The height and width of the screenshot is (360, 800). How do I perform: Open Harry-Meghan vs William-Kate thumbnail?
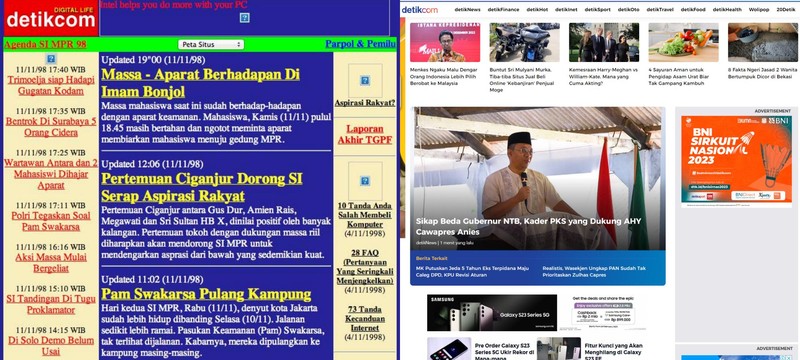[x=604, y=42]
